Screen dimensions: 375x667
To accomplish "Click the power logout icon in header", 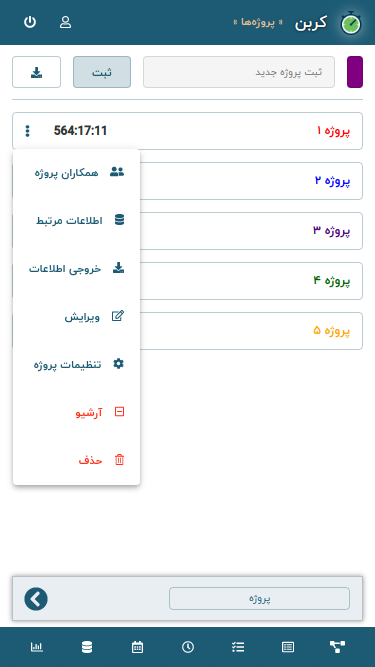I will pyautogui.click(x=29, y=22).
